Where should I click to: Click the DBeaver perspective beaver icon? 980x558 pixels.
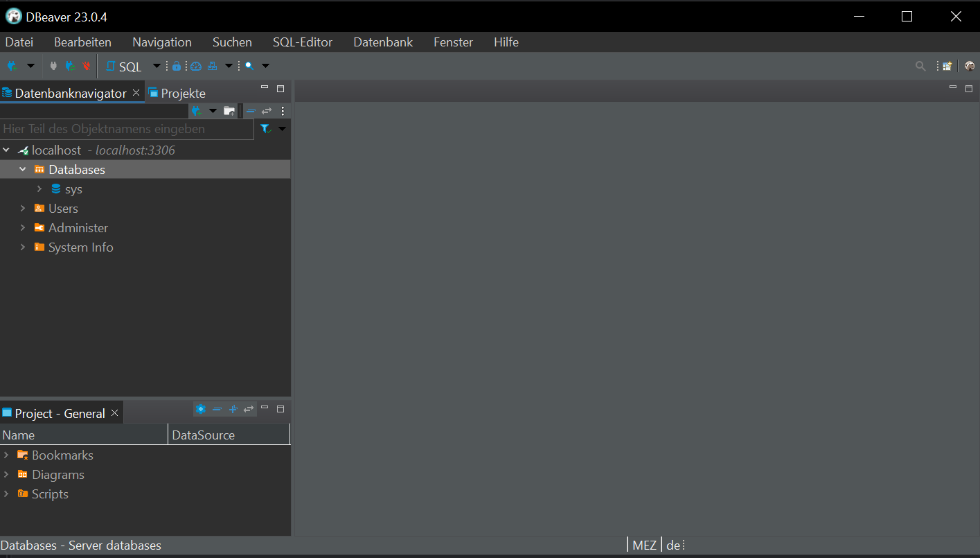(969, 67)
